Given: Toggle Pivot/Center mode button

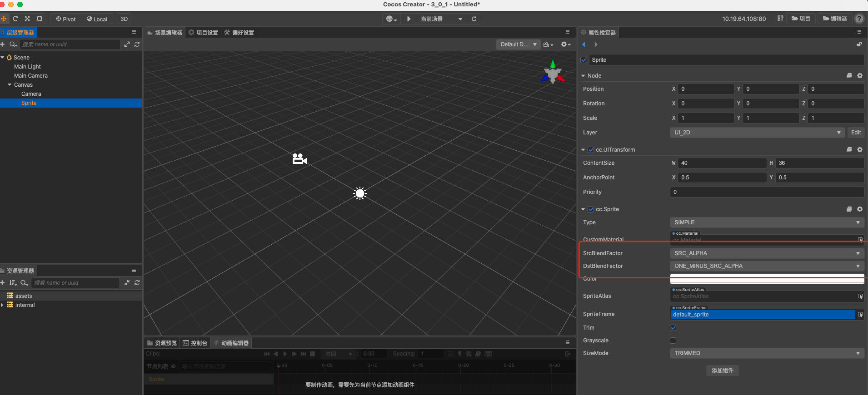Looking at the screenshot, I should point(66,19).
